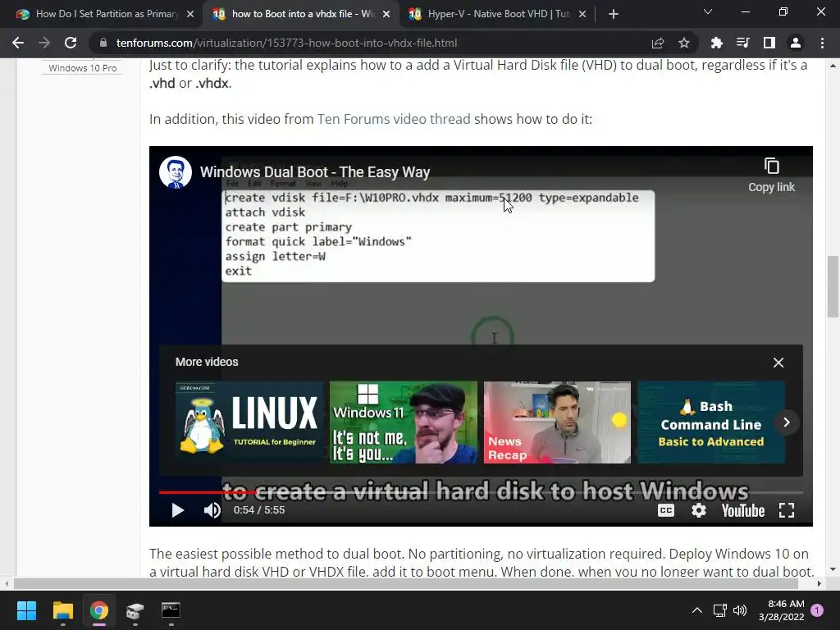Open the video settings gear
The width and height of the screenshot is (840, 630).
tap(699, 510)
